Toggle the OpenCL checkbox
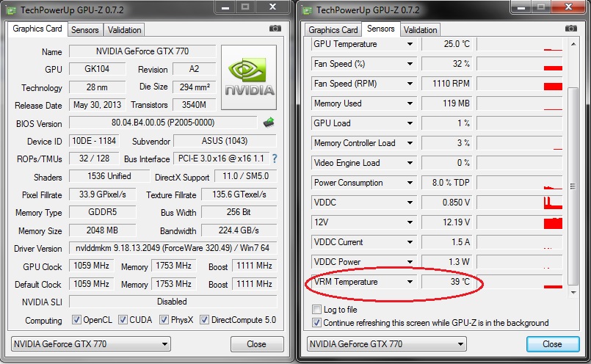Viewport: 591px width, 364px height. (x=76, y=320)
